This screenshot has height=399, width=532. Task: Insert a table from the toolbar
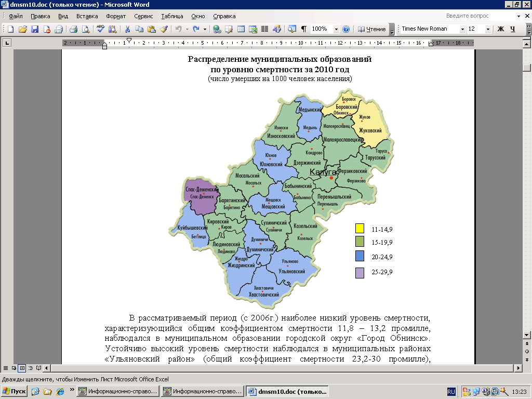[241, 29]
